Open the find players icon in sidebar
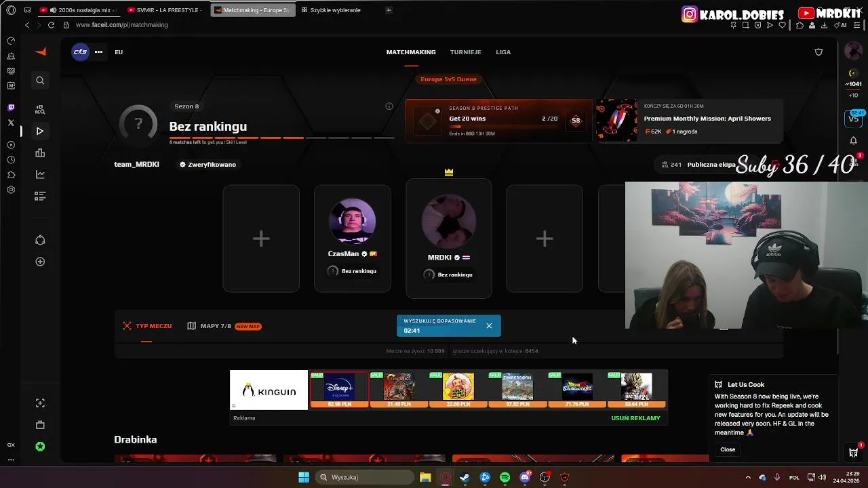 click(40, 109)
